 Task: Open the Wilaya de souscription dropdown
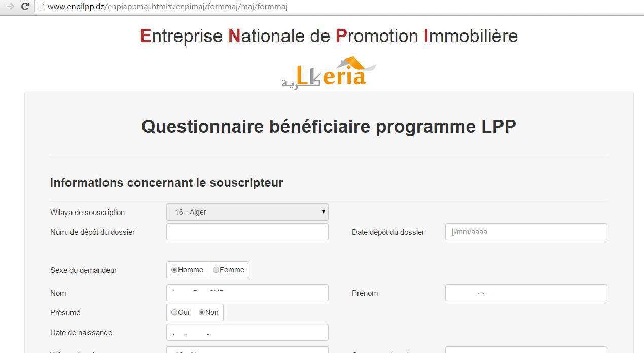click(247, 212)
